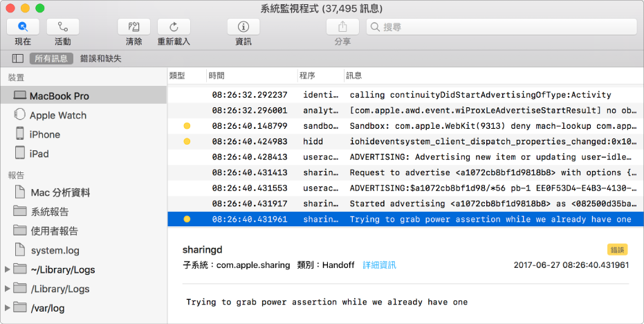Click 'com.apple.sharing' subsystem text
The image size is (644, 324).
253,265
